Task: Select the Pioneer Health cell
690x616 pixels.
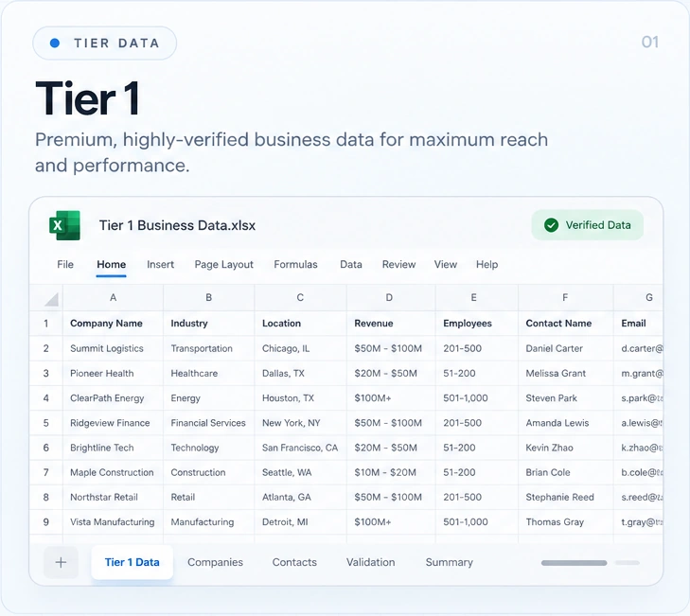Action: 113,373
